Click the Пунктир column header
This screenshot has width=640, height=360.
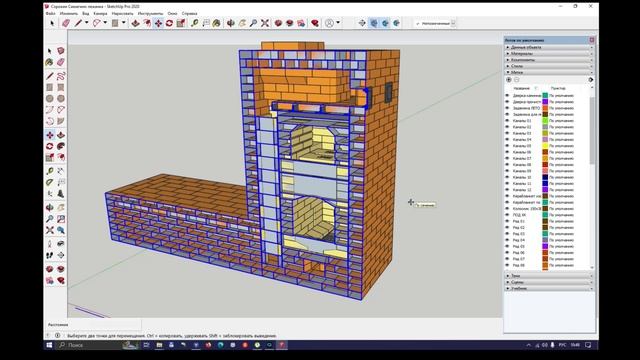pyautogui.click(x=558, y=88)
